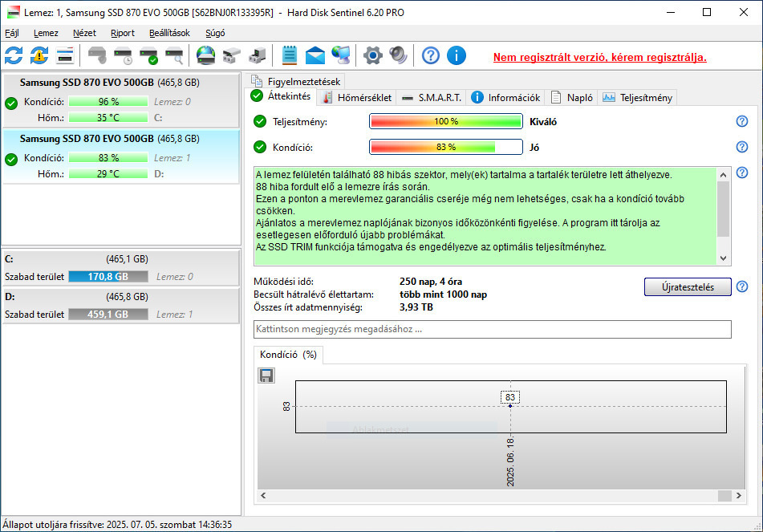Click the blue refresh arrows toolbar icon
Viewport: 763px width, 532px height.
(x=14, y=55)
